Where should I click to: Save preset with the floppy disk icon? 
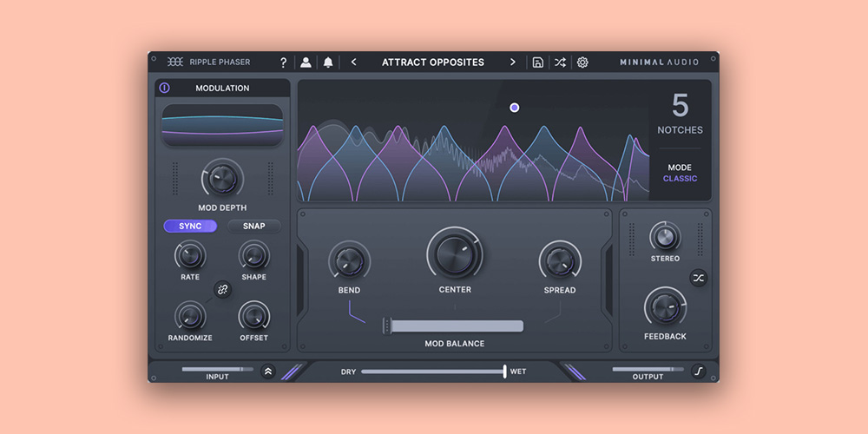pyautogui.click(x=538, y=62)
